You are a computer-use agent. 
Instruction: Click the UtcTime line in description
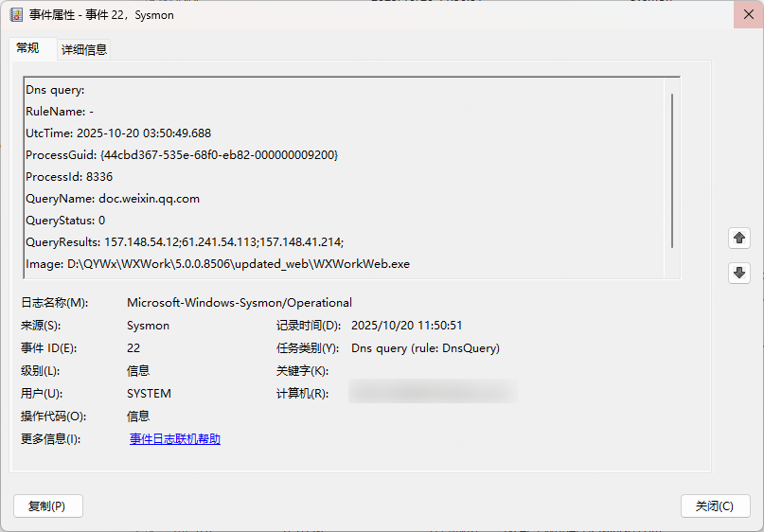(x=118, y=133)
